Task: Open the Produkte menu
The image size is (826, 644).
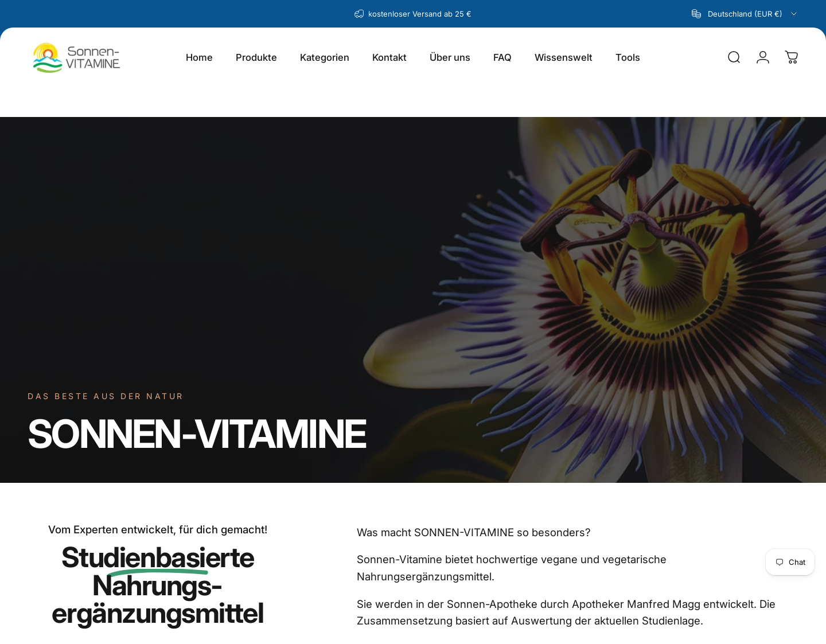Action: point(256,57)
